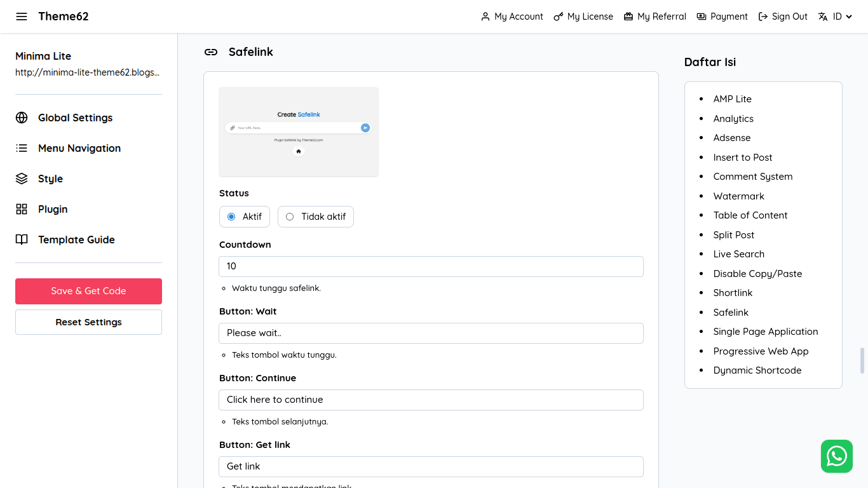Click the Menu Navigation list icon

[22, 148]
